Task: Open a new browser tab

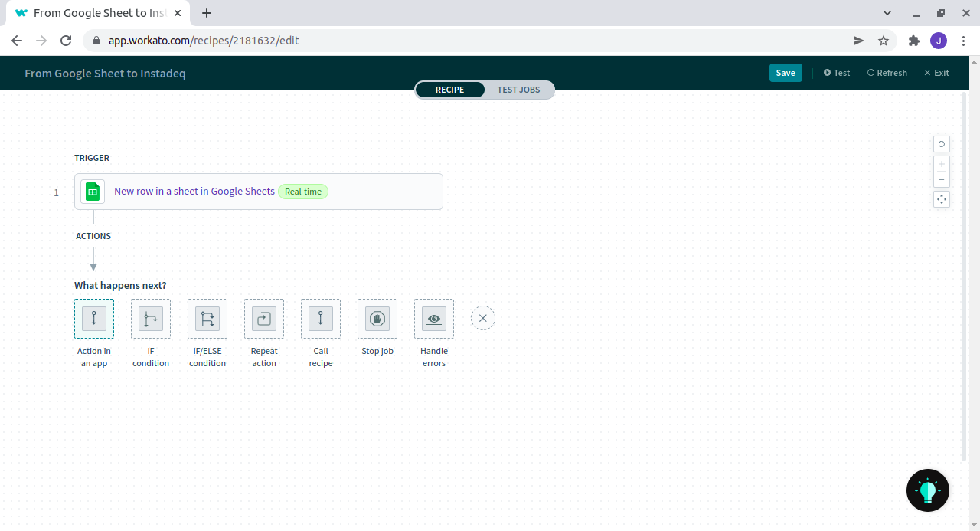Action: [207, 13]
